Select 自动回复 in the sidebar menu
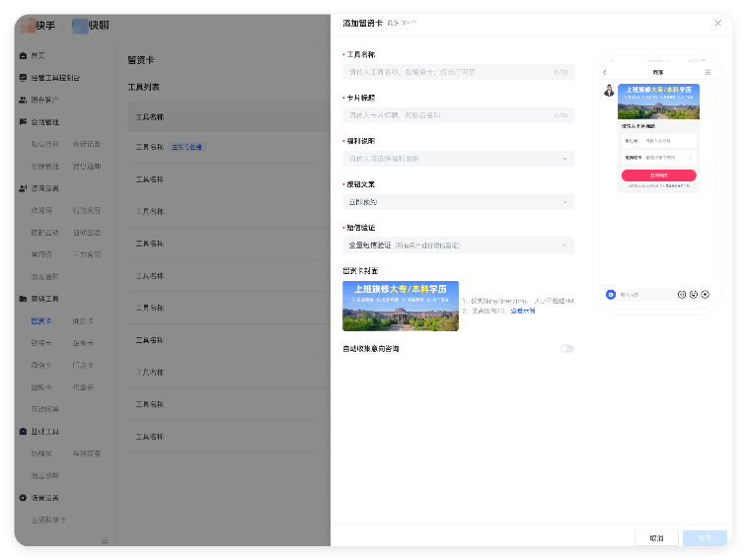This screenshot has height=560, width=746. (x=86, y=232)
